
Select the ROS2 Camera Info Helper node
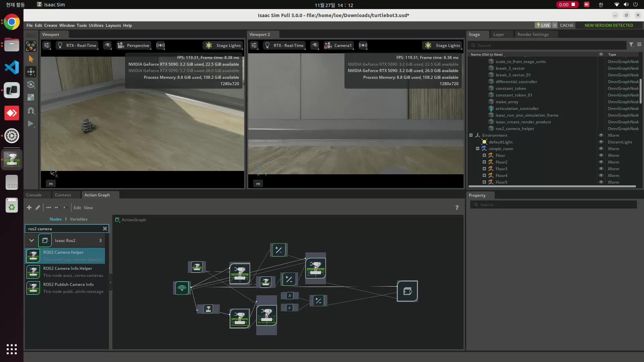(x=65, y=272)
